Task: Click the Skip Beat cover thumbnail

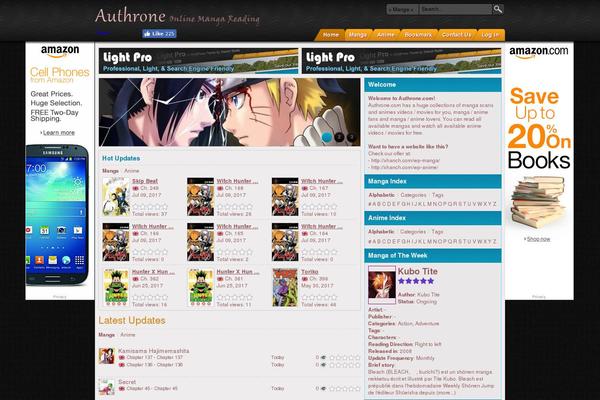Action: point(116,197)
